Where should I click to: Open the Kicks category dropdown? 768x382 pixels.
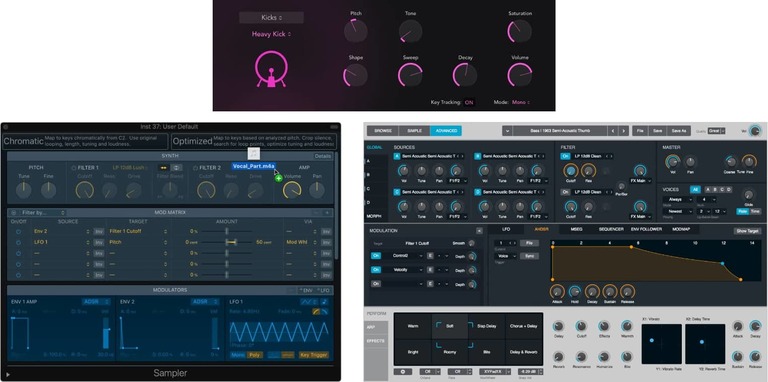(271, 18)
